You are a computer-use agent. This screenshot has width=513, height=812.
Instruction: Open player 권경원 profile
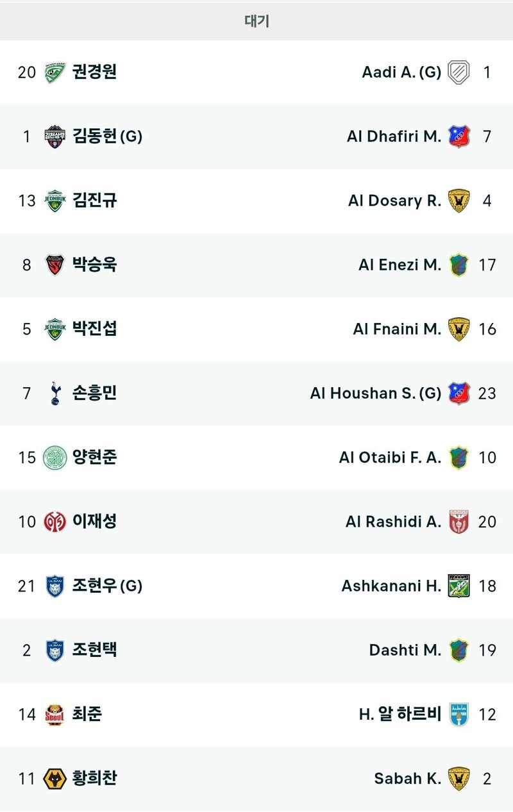point(94,72)
